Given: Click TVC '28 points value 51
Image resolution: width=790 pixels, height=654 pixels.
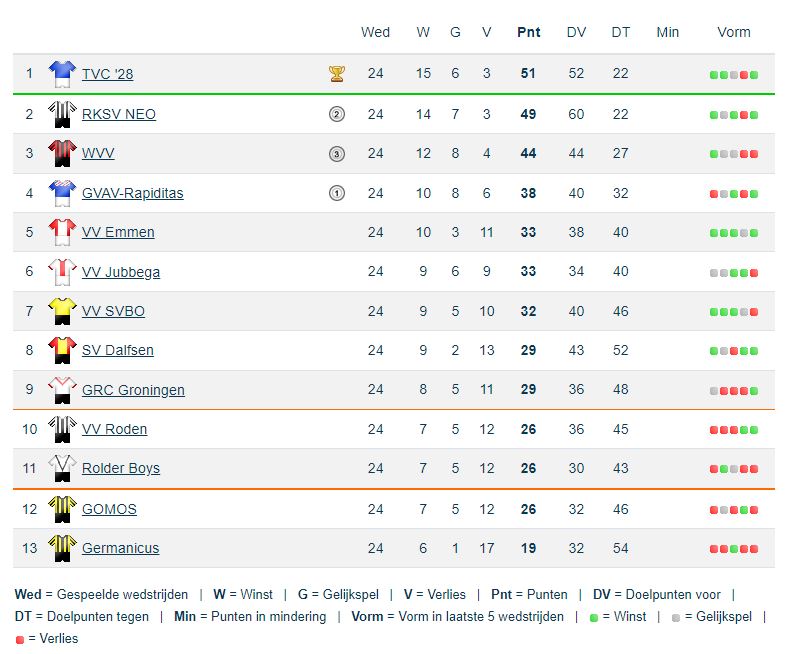Looking at the screenshot, I should pyautogui.click(x=528, y=74).
